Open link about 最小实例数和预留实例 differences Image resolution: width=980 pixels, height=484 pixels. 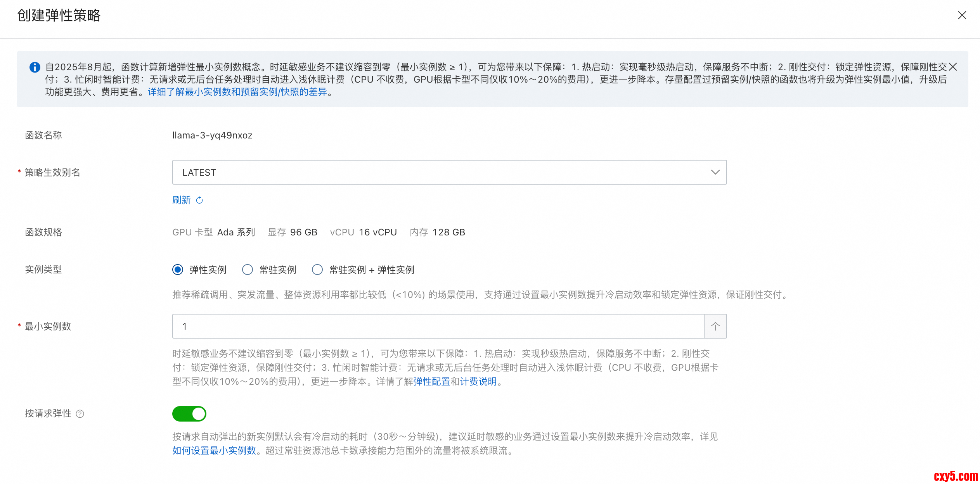237,92
